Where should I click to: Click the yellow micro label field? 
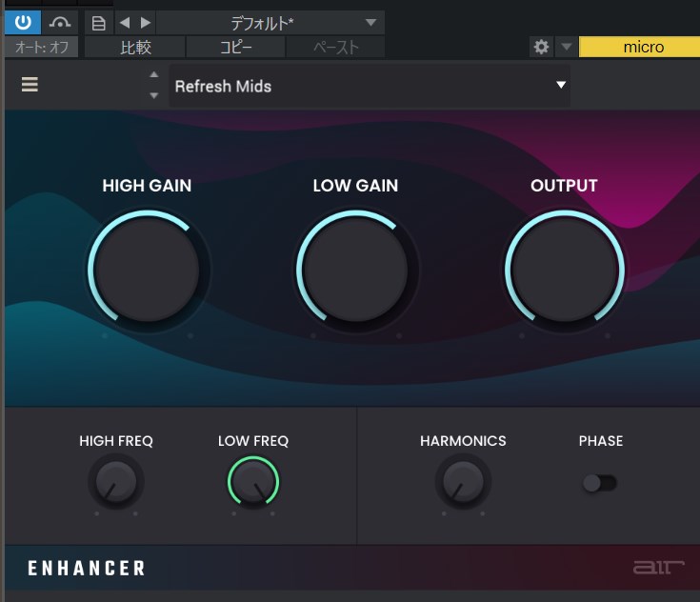point(643,47)
